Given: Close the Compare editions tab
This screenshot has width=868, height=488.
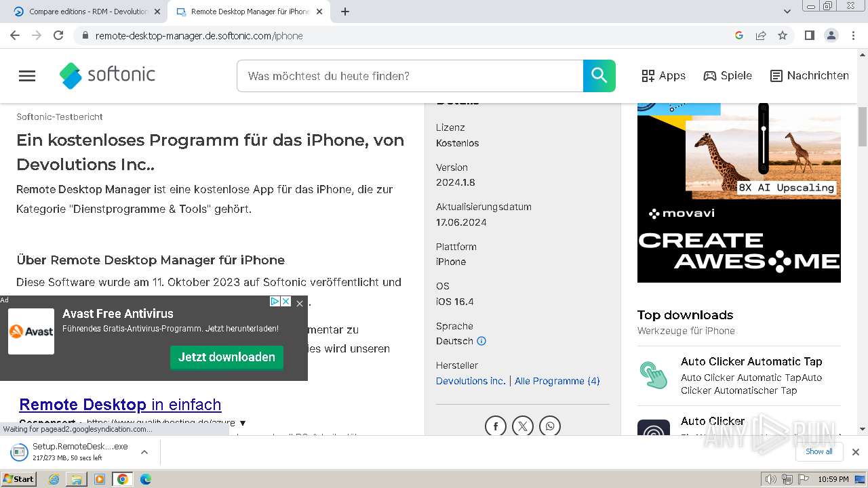Looking at the screenshot, I should 157,12.
